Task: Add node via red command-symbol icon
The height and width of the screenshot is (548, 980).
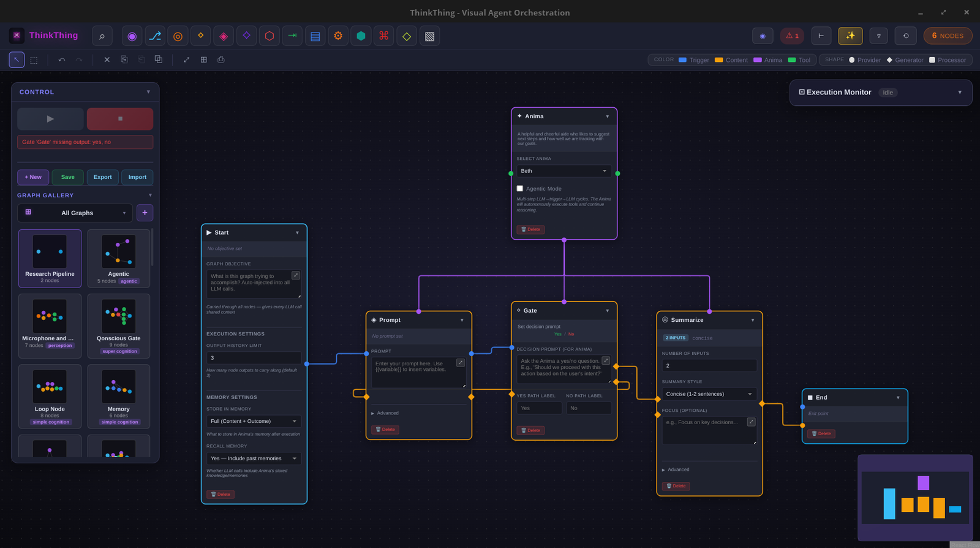Action: click(x=384, y=36)
